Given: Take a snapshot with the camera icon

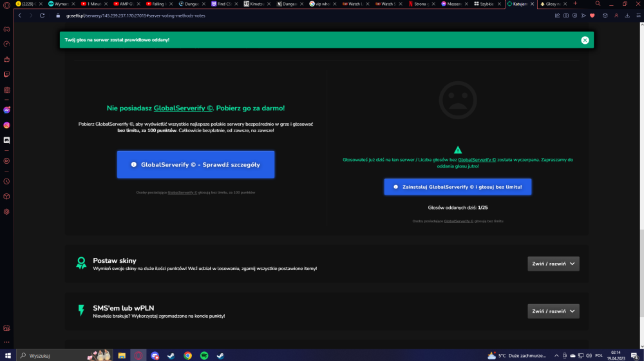Looking at the screenshot, I should pyautogui.click(x=566, y=15).
